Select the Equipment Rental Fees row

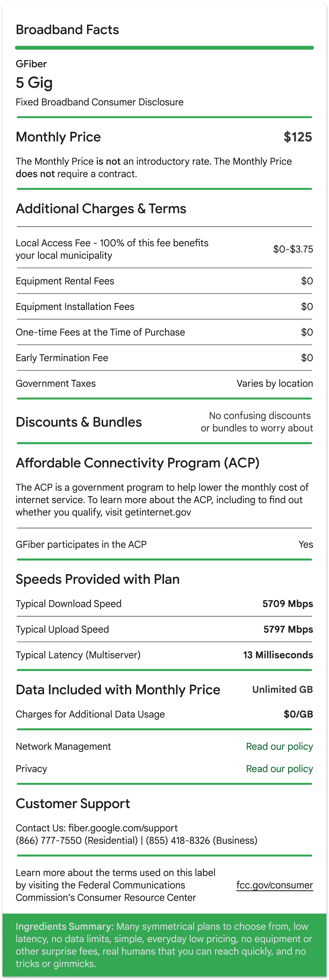tap(164, 281)
